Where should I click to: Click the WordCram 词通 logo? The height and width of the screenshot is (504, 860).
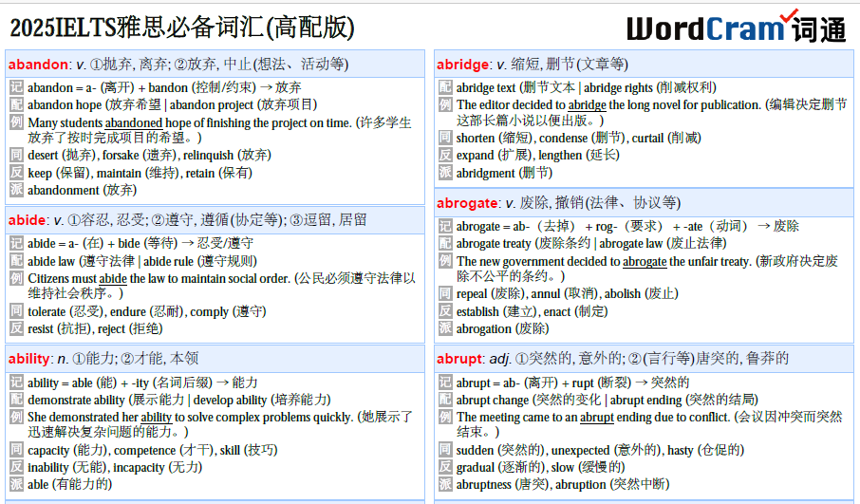coord(736,28)
